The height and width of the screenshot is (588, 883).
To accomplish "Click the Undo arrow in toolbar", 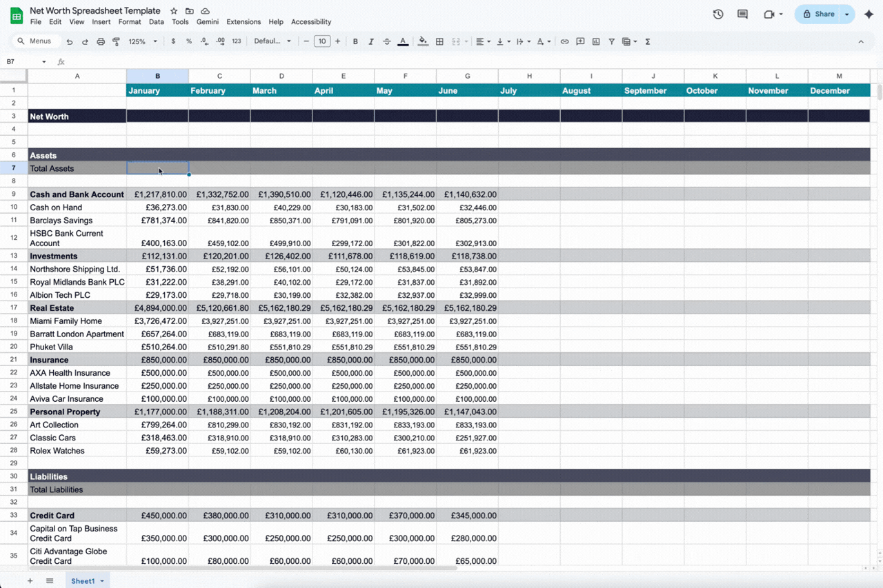I will coord(70,41).
